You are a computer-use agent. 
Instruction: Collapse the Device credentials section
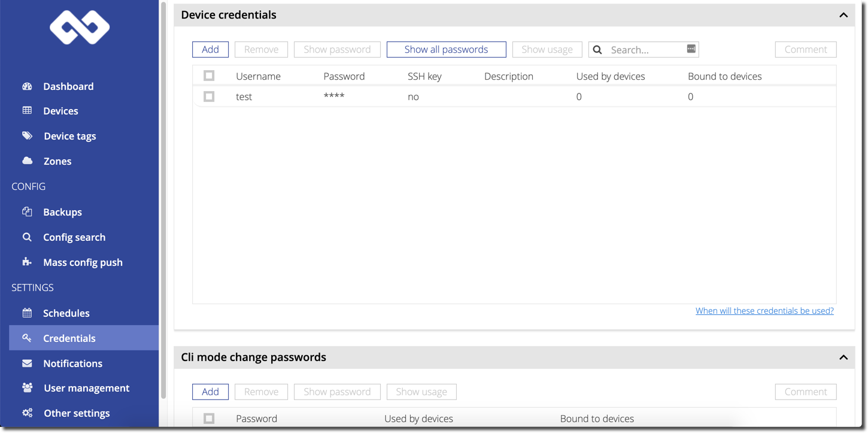843,15
